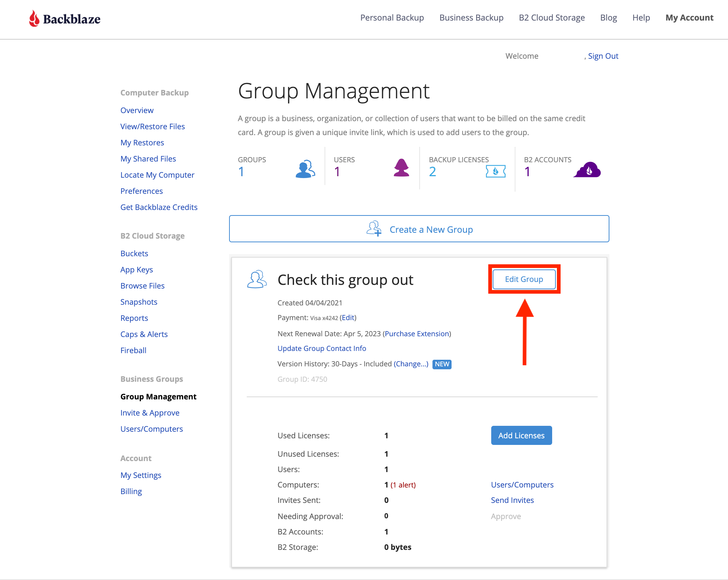Open Users/Computers in the sidebar
The width and height of the screenshot is (728, 580).
pyautogui.click(x=152, y=429)
